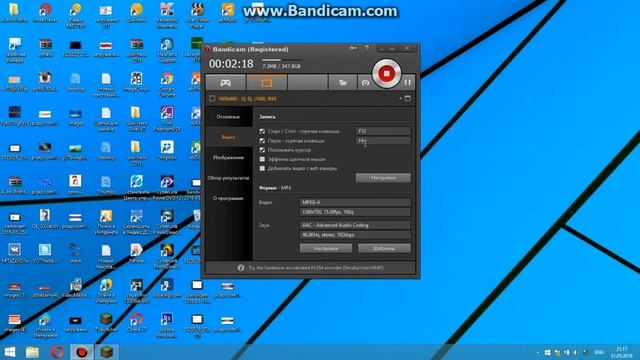Open the Twitter logo desktop icon
The width and height of the screenshot is (640, 360).
click(45, 253)
